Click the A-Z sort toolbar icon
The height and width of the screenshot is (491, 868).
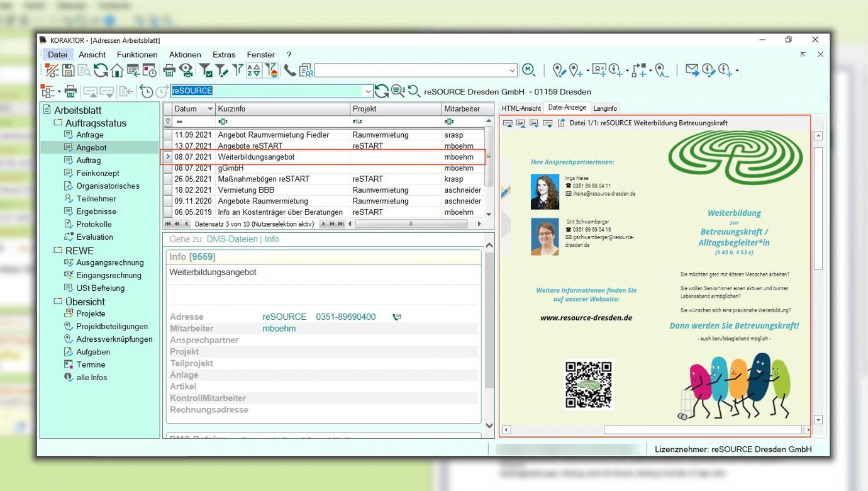point(253,71)
